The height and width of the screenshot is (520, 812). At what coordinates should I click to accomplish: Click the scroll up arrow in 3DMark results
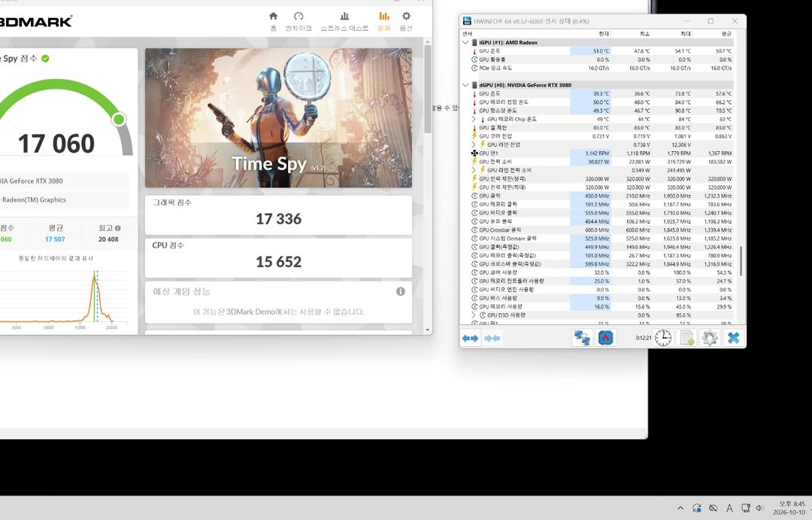pyautogui.click(x=427, y=41)
